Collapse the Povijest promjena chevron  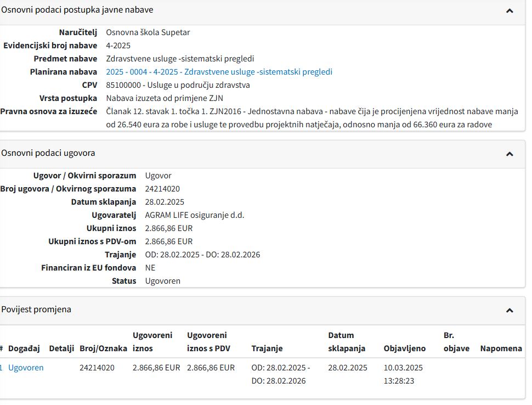coord(510,310)
